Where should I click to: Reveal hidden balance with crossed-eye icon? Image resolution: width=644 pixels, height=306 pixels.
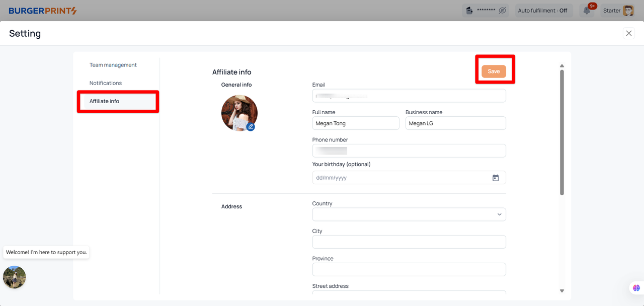(502, 11)
